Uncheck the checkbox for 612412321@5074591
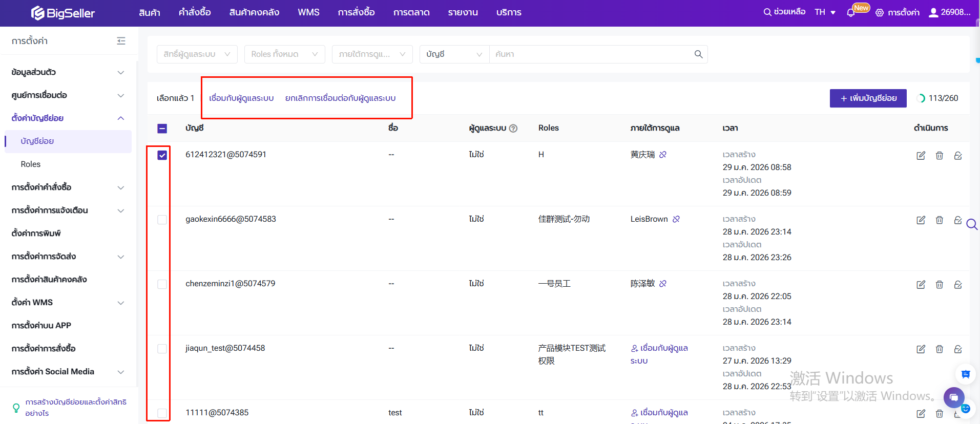980x424 pixels. (x=162, y=155)
